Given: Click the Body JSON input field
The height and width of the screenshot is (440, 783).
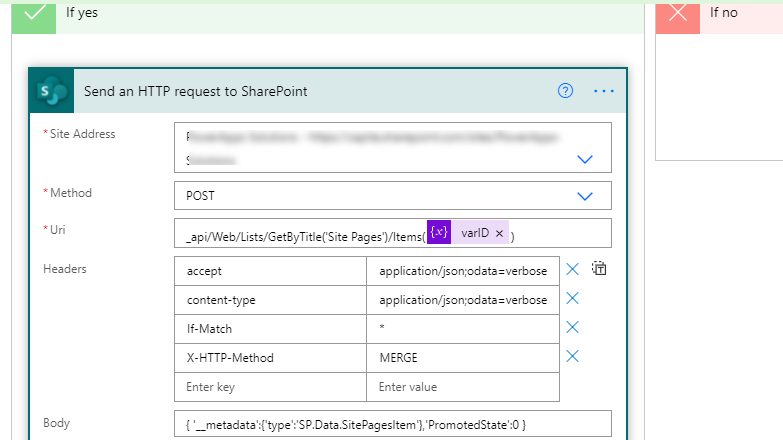Looking at the screenshot, I should [x=392, y=424].
